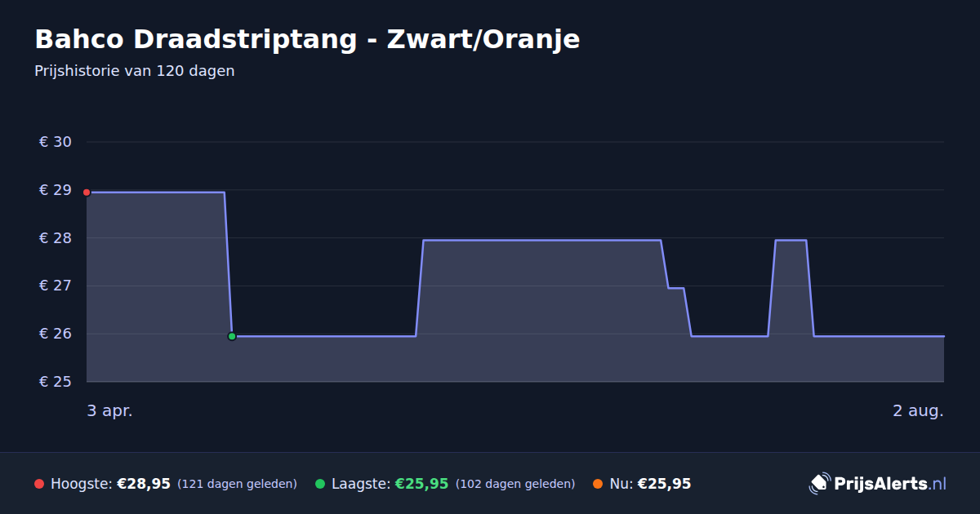The width and height of the screenshot is (980, 514).
Task: Click the € 30 axis label
Action: pyautogui.click(x=56, y=142)
